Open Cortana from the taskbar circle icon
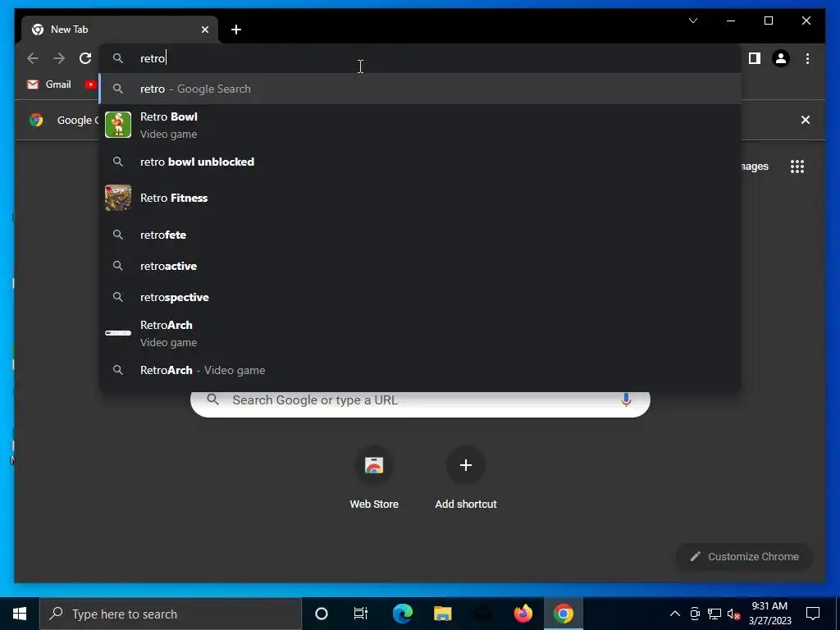The height and width of the screenshot is (630, 840). click(x=322, y=614)
